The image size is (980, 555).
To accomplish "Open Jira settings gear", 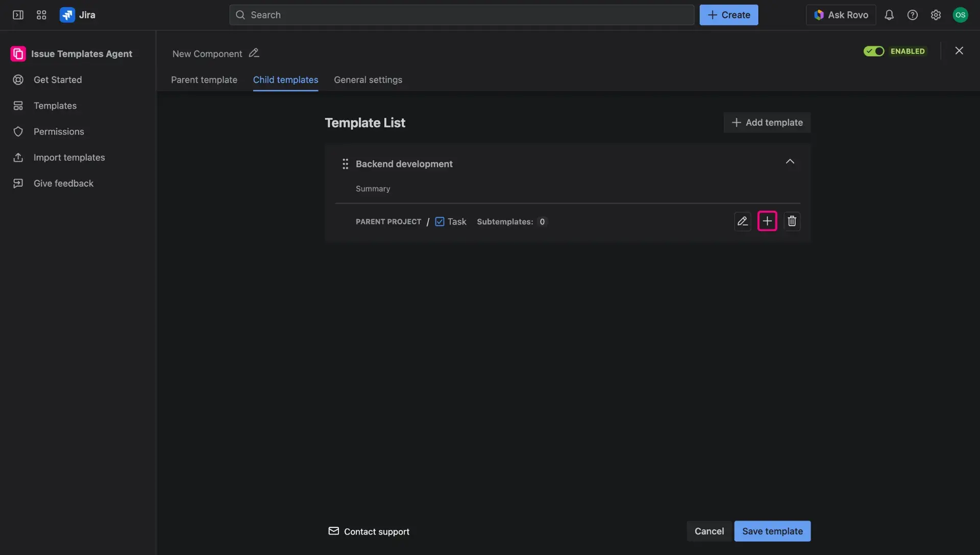I will [936, 15].
